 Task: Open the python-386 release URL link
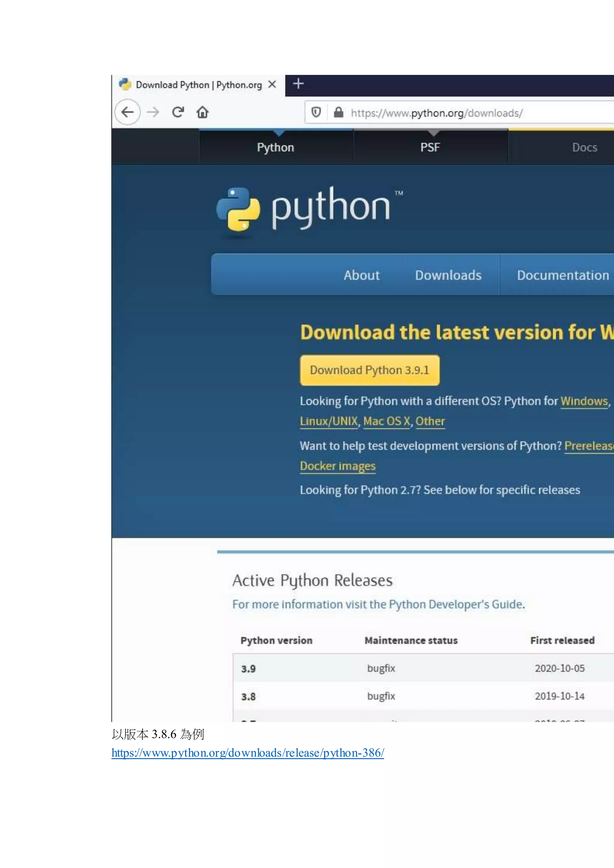tap(248, 753)
